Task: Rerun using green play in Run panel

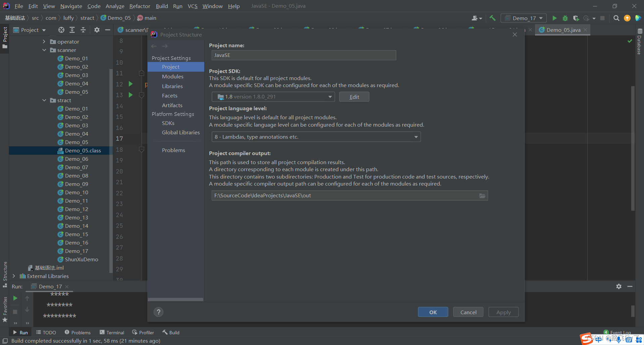Action: (15, 298)
